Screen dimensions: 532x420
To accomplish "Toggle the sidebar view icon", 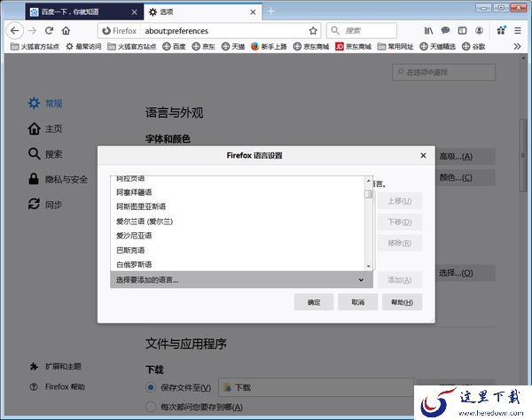I will (x=462, y=31).
